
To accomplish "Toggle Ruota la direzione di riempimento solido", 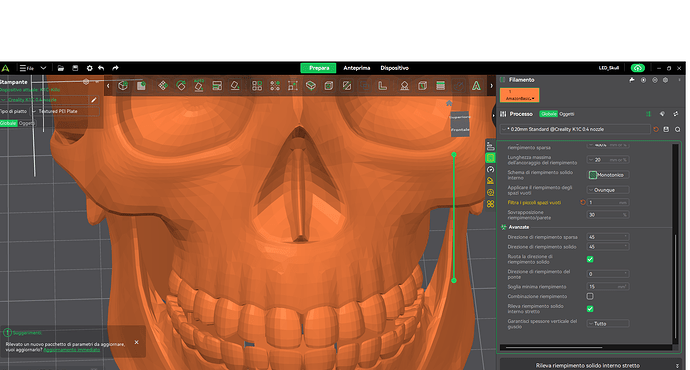I will tap(590, 259).
